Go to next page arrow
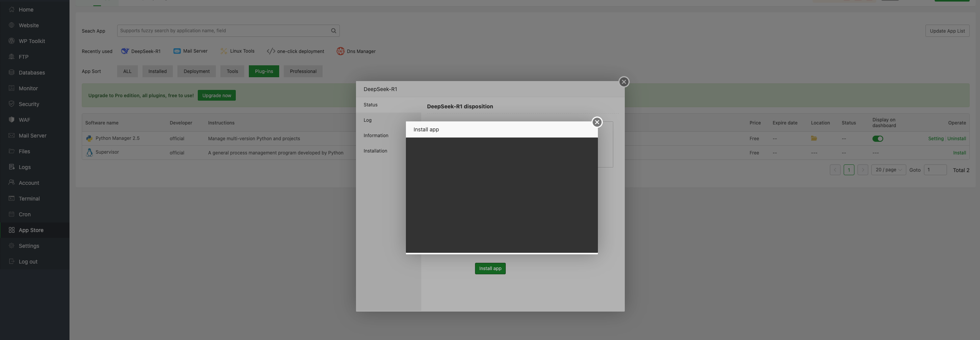Image resolution: width=980 pixels, height=340 pixels. point(862,170)
